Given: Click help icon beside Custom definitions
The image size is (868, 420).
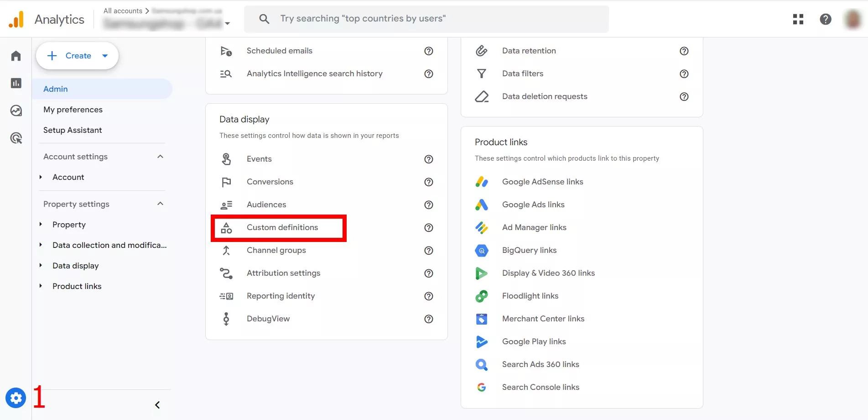Looking at the screenshot, I should (429, 227).
